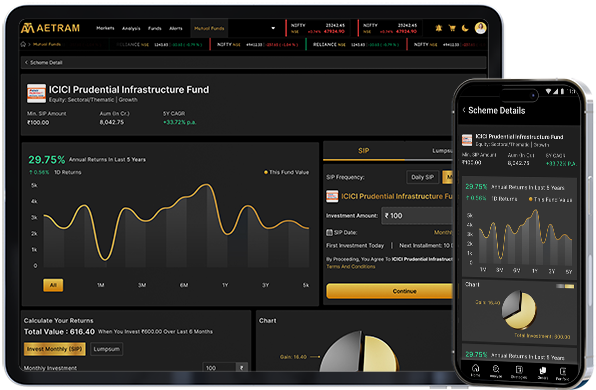Image resolution: width=596 pixels, height=390 pixels.
Task: Click the Gain: 16.40 label on tablet chart
Action: (293, 357)
